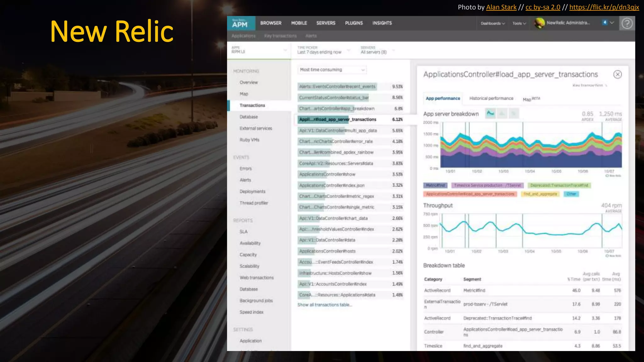Screen dimensions: 644x362
Task: Open Database under Monitoring
Action: 248,117
